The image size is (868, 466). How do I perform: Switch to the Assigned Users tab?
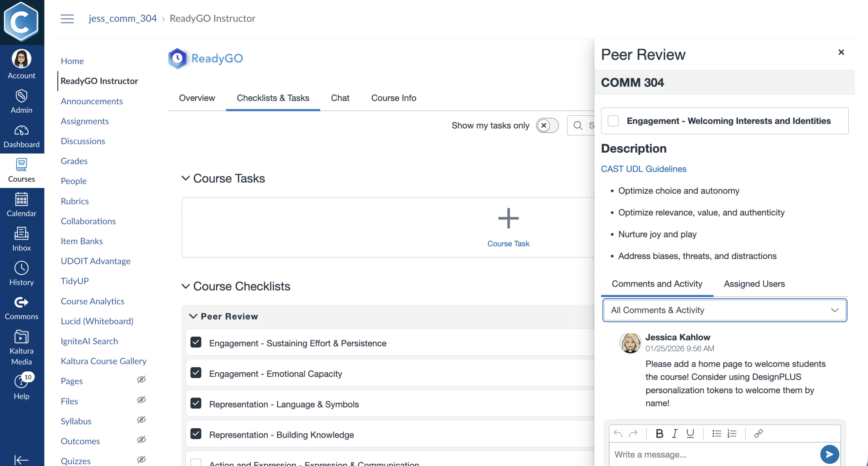[x=754, y=284]
